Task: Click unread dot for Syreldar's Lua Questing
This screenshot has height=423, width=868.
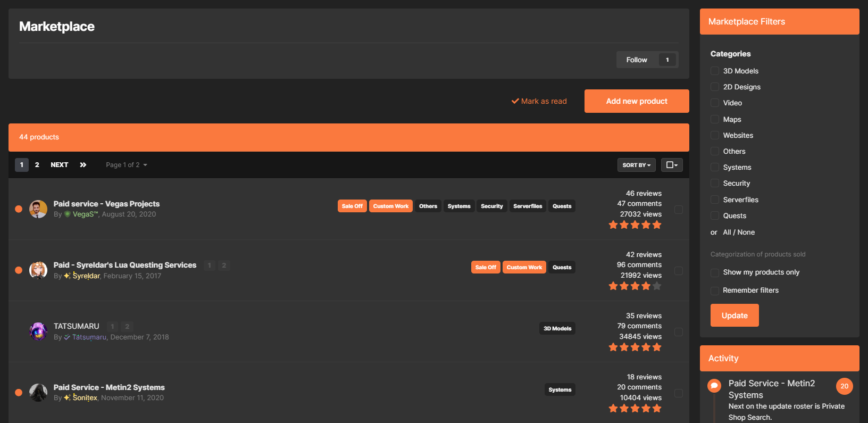Action: [x=19, y=270]
